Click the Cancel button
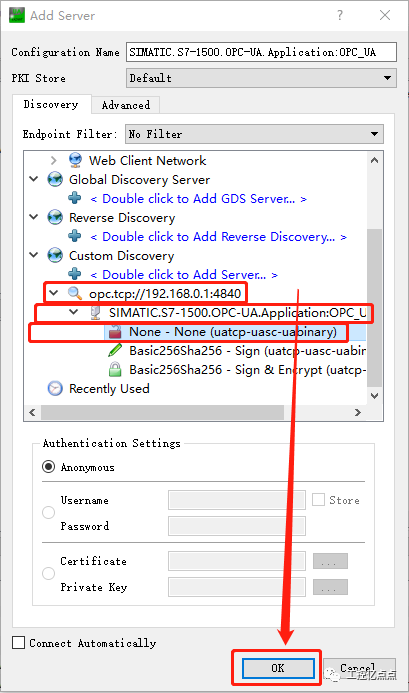The width and height of the screenshot is (409, 693). pos(359,668)
